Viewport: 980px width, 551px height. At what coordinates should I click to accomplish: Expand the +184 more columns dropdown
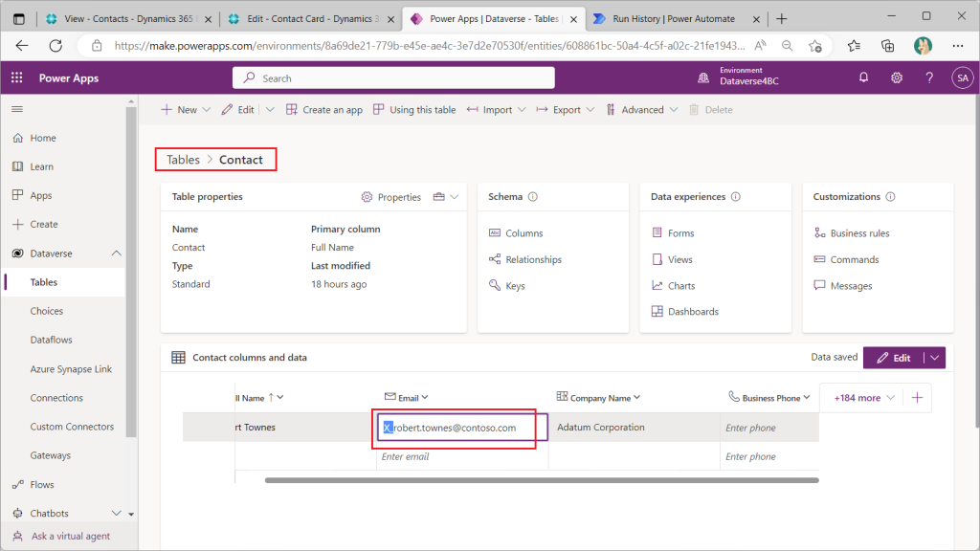pos(890,398)
